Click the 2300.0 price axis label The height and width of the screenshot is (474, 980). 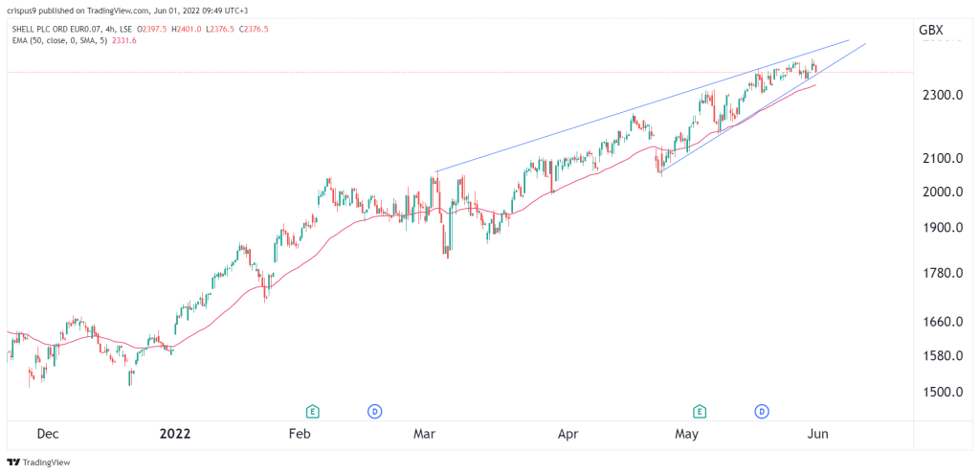[x=940, y=95]
